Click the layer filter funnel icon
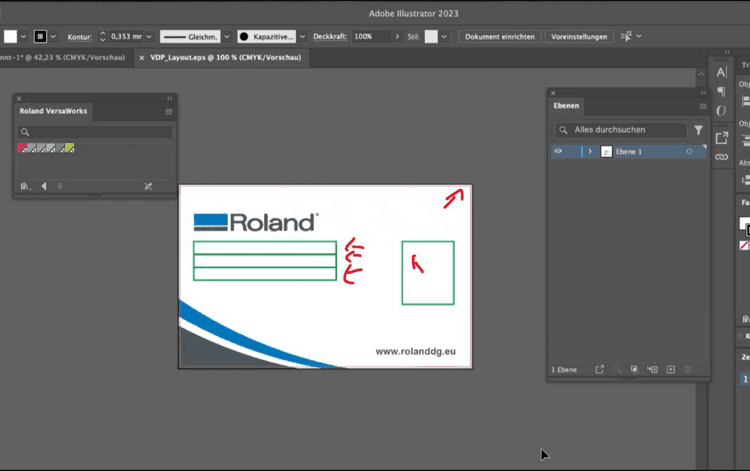750x471 pixels. [x=698, y=130]
